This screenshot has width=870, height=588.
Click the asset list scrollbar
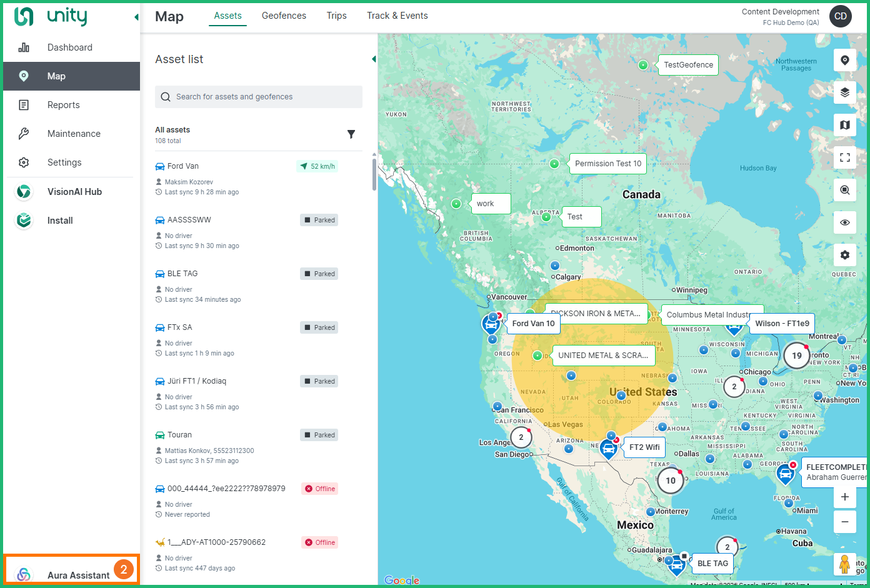374,175
